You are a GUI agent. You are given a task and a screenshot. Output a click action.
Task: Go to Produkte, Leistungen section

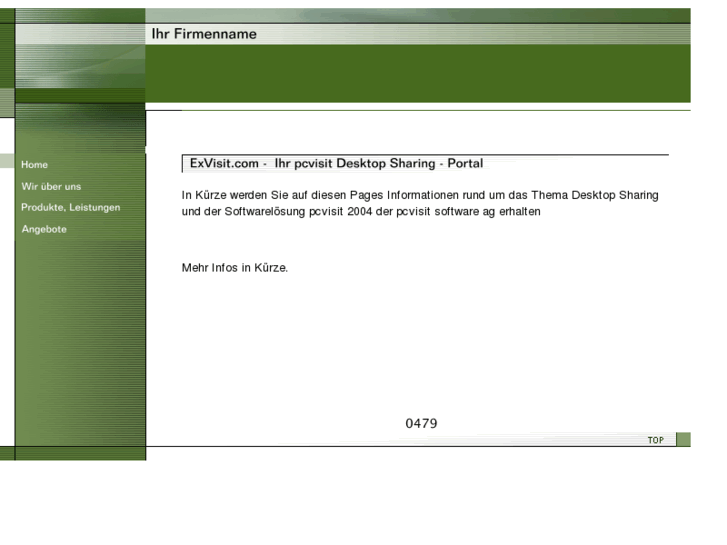point(70,207)
